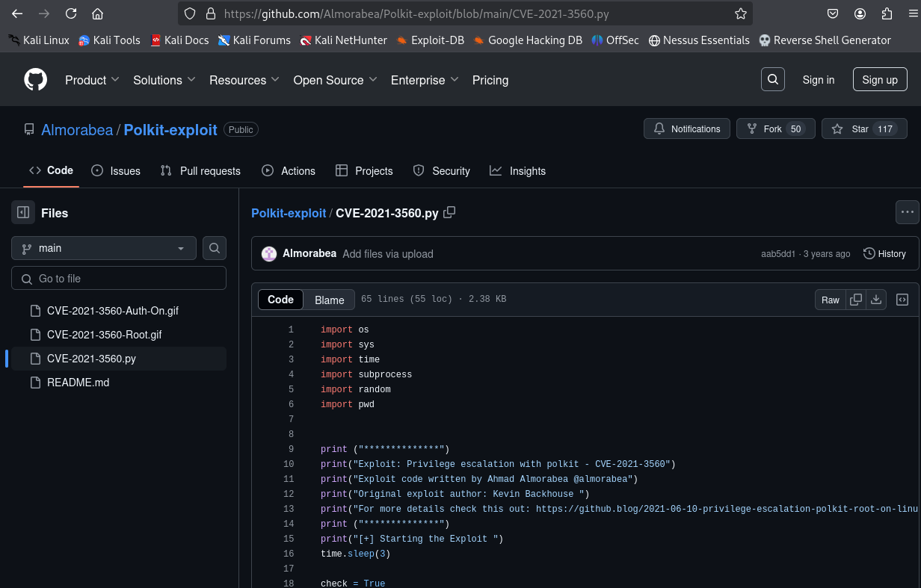
Task: Switch to the Blame view toggle
Action: coord(329,300)
